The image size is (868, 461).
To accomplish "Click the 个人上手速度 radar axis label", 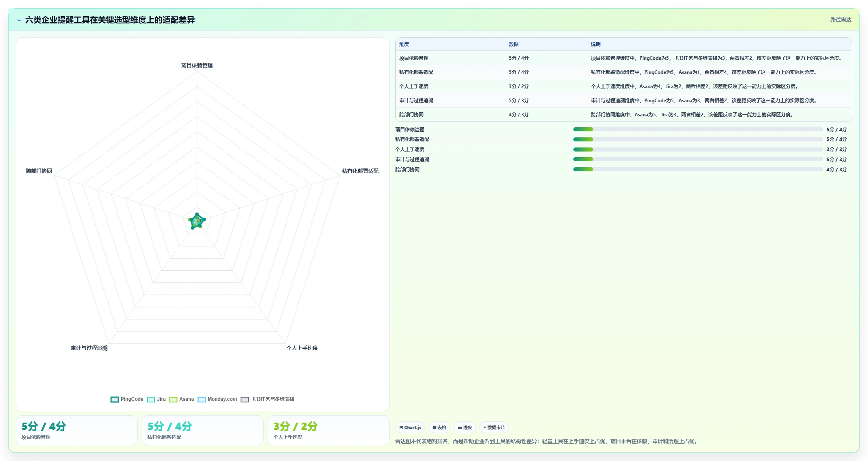I will click(x=302, y=348).
